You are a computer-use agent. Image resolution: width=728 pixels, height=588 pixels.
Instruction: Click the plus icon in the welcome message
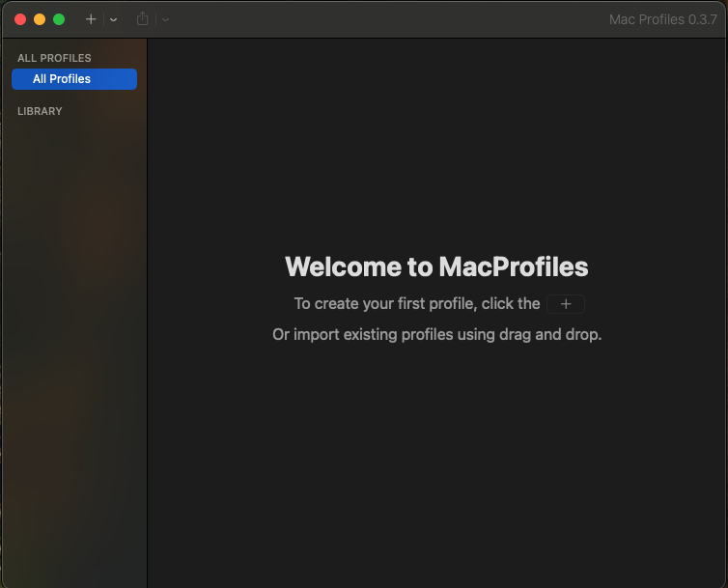pyautogui.click(x=566, y=304)
